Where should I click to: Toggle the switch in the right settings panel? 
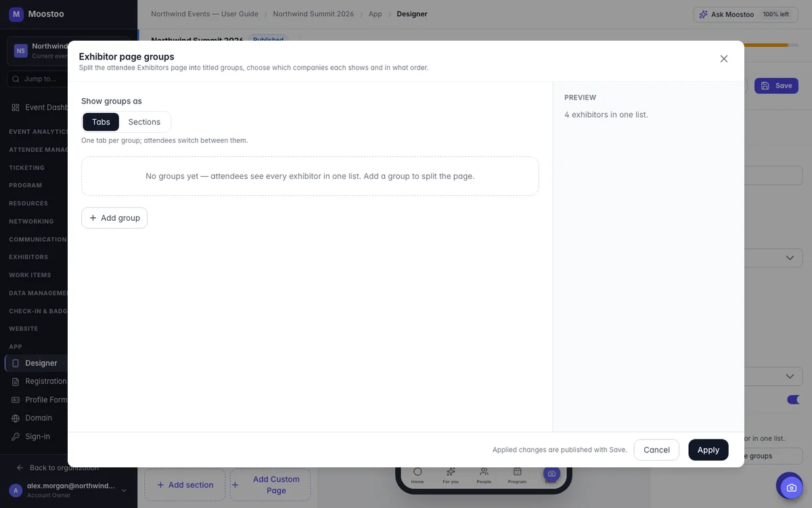(x=794, y=400)
